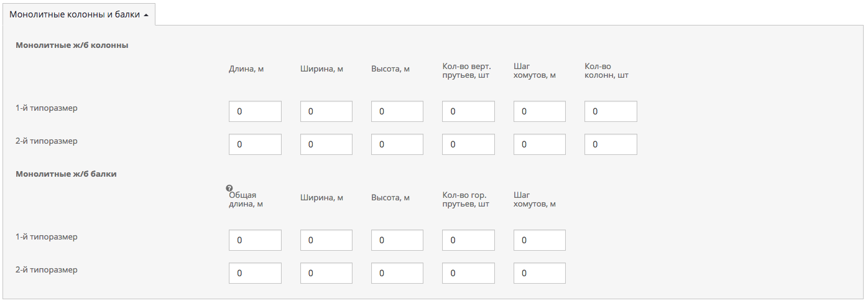
Task: Click Кол-во колонн field for 1-й типоразмер
Action: (x=610, y=111)
